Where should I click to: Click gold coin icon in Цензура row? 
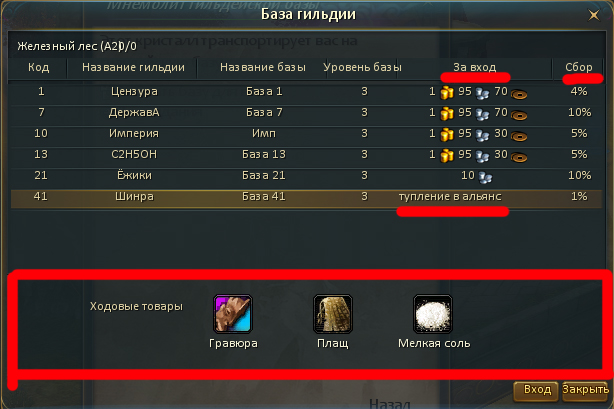[447, 92]
